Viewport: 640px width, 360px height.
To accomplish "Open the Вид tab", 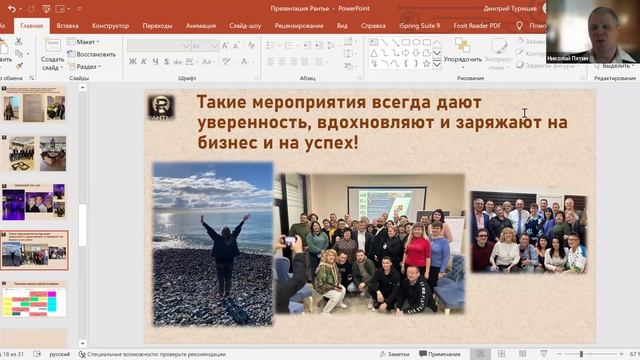I will 342,26.
